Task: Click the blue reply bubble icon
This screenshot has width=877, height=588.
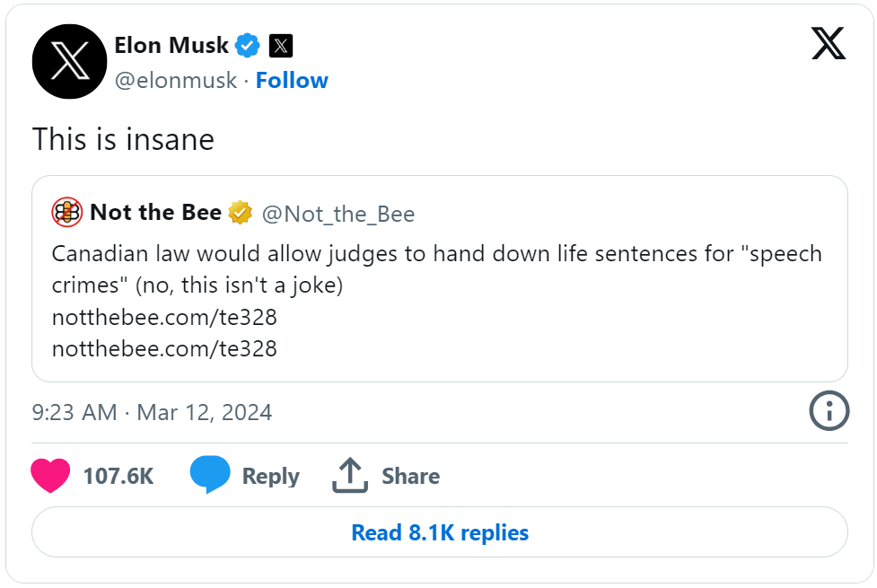Action: [x=210, y=474]
